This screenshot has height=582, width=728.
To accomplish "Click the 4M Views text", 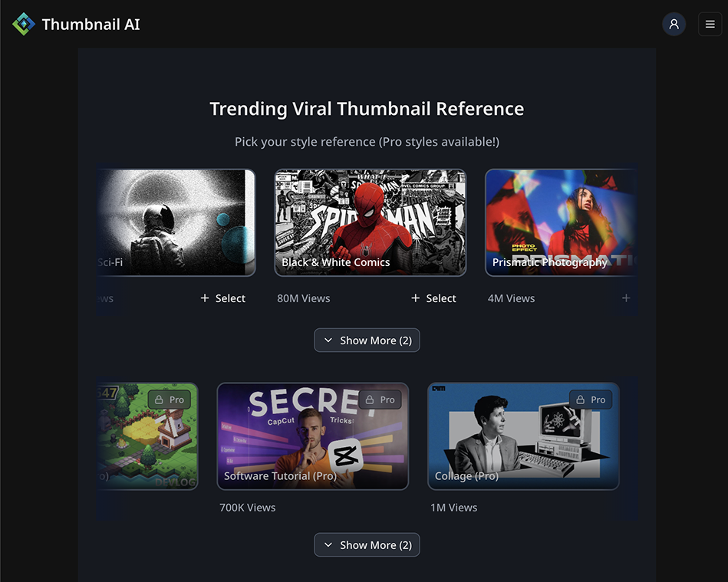I will [x=511, y=298].
